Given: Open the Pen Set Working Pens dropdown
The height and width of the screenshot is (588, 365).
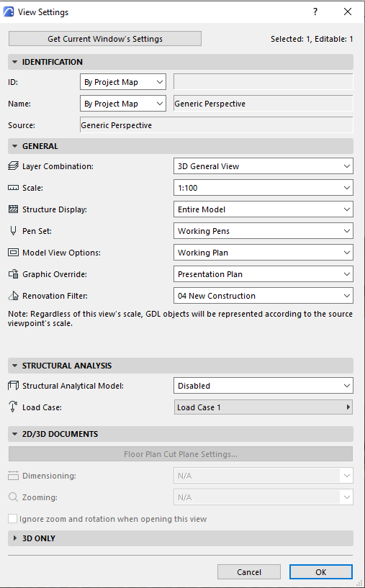Looking at the screenshot, I should 263,231.
